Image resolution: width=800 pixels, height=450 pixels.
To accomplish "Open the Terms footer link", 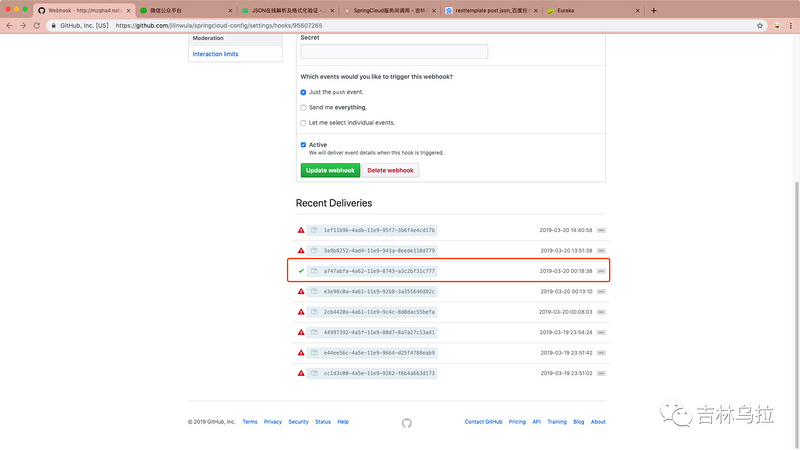I will pos(250,422).
